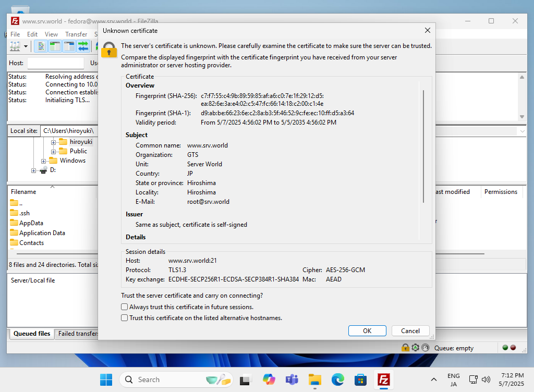Click the Windows taskbar Search box
534x392 pixels.
pos(176,379)
